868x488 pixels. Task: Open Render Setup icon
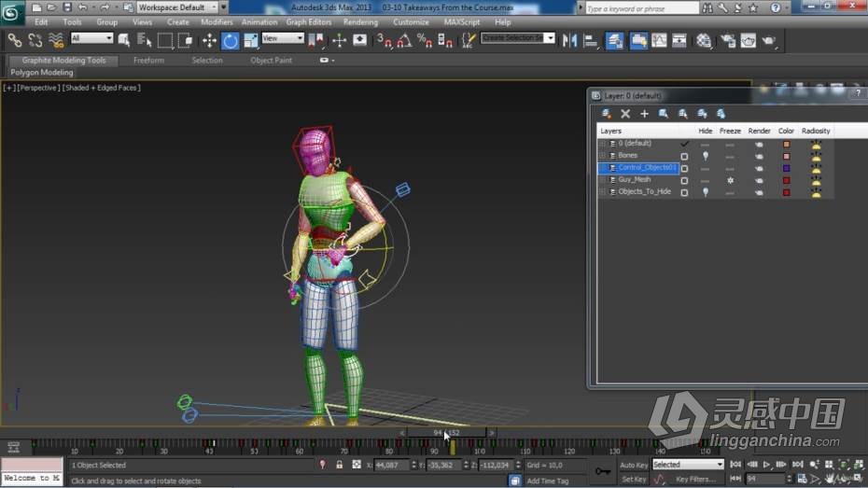click(727, 40)
